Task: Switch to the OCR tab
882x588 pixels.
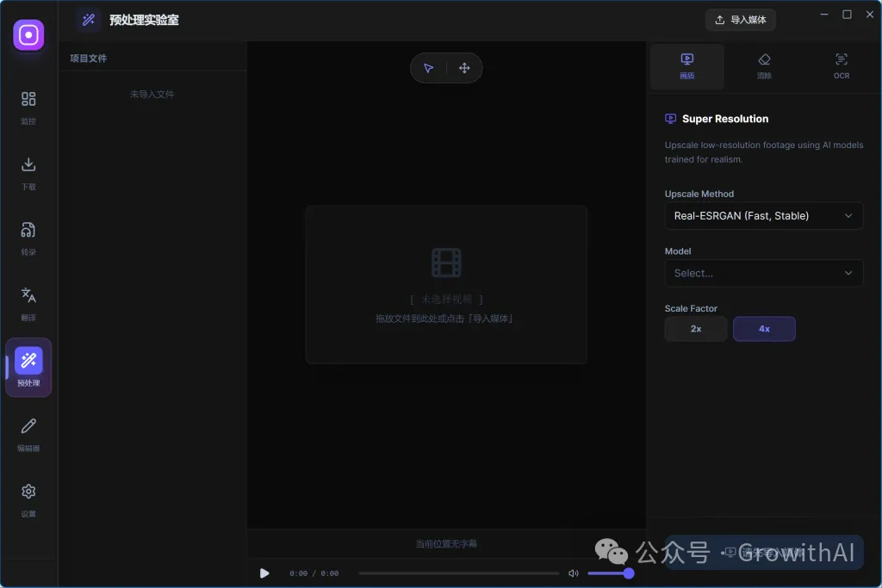Action: click(841, 65)
